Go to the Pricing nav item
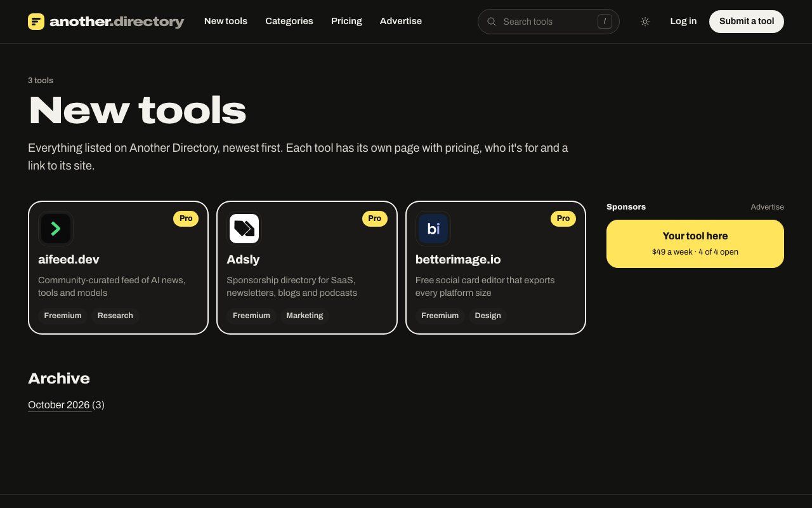 point(346,21)
